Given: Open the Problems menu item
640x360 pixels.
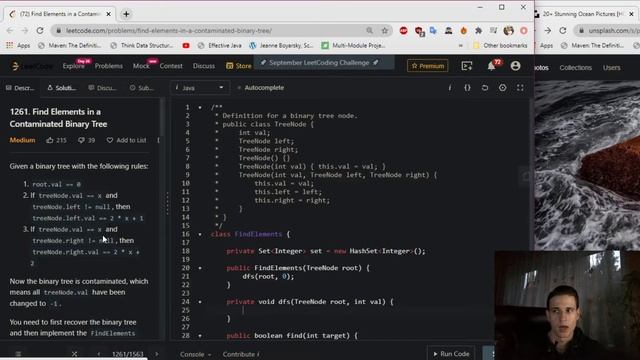Looking at the screenshot, I should (109, 66).
